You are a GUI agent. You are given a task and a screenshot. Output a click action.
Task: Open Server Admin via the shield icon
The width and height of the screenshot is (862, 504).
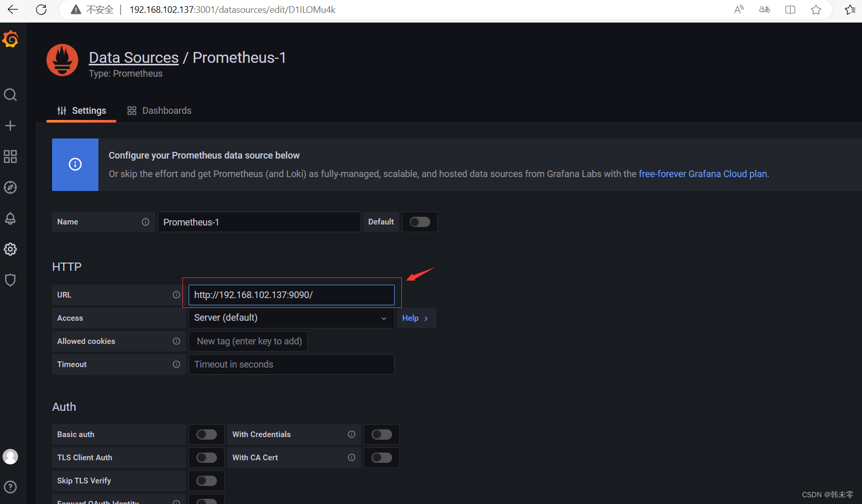click(x=10, y=280)
